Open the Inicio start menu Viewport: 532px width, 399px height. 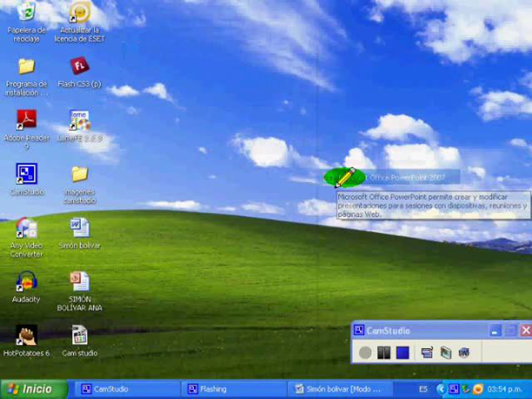[34, 389]
